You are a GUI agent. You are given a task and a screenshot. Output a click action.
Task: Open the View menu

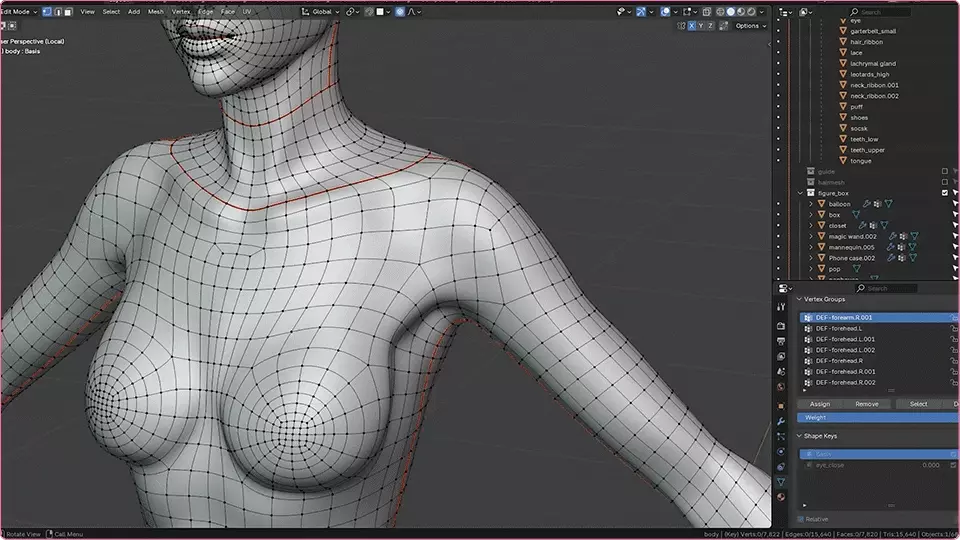pyautogui.click(x=88, y=12)
